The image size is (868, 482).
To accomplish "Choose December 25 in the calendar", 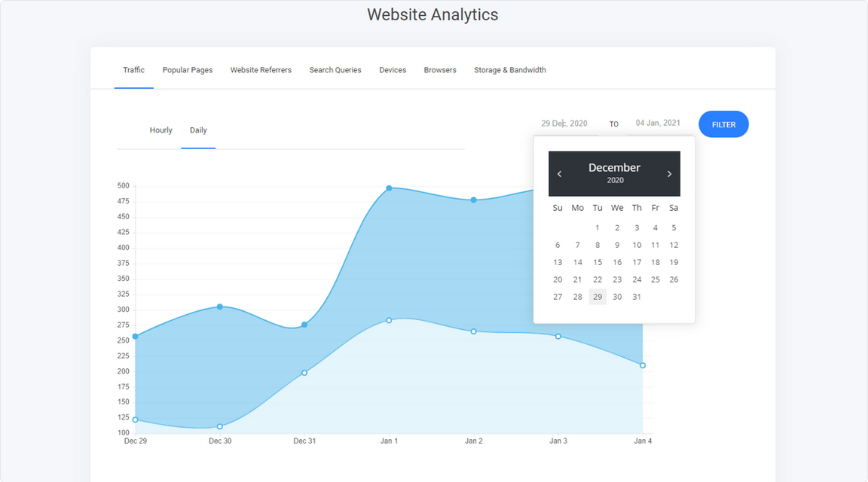I will click(656, 279).
